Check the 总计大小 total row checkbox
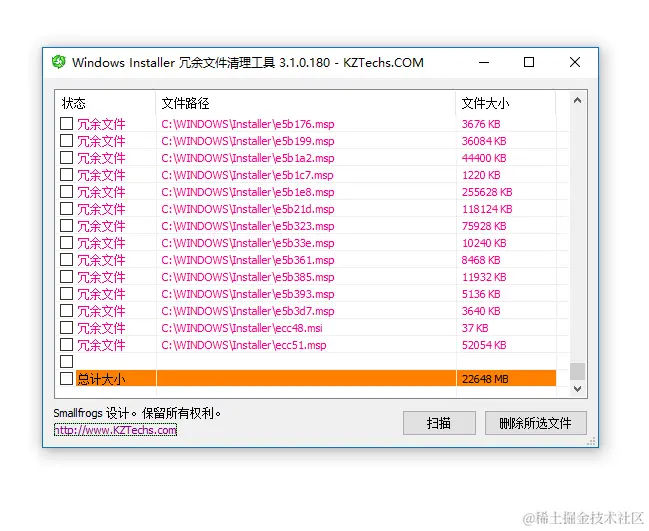 point(66,378)
